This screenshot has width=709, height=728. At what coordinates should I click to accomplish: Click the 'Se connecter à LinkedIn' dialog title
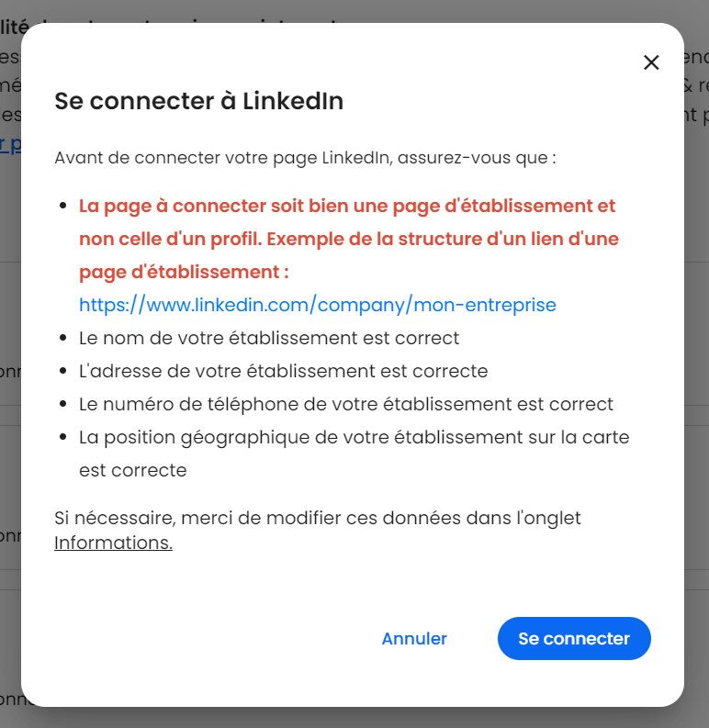(199, 101)
